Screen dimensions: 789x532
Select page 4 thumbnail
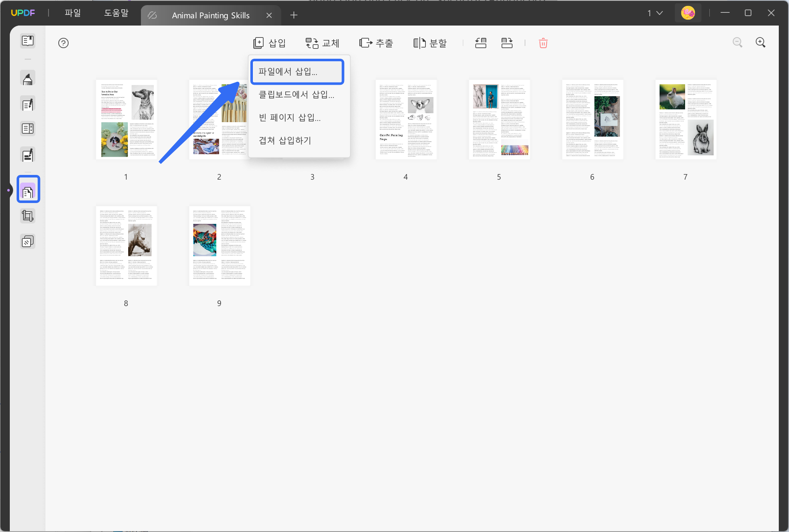click(406, 120)
